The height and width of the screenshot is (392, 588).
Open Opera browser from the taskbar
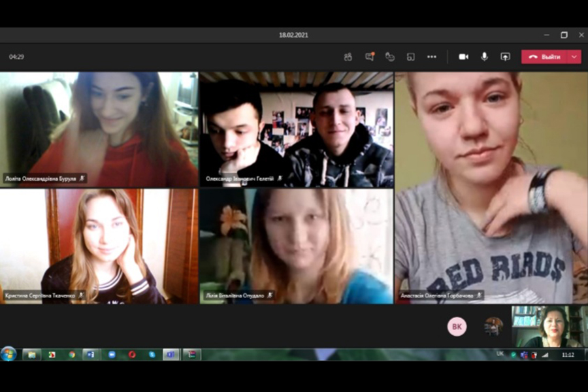click(x=132, y=355)
